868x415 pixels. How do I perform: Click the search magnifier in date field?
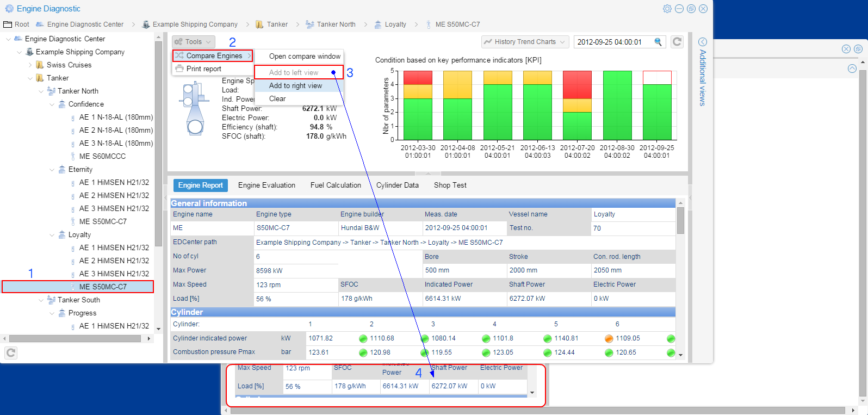(x=658, y=42)
